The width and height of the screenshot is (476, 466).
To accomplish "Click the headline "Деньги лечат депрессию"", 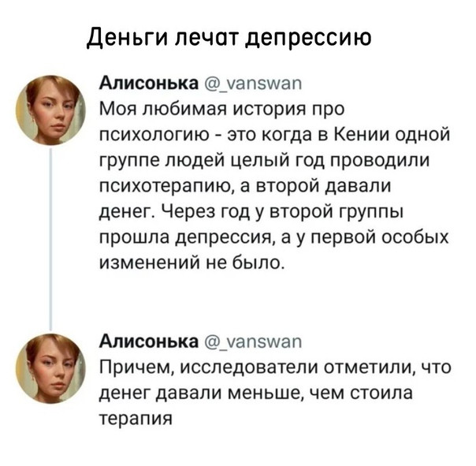I will (x=229, y=39).
